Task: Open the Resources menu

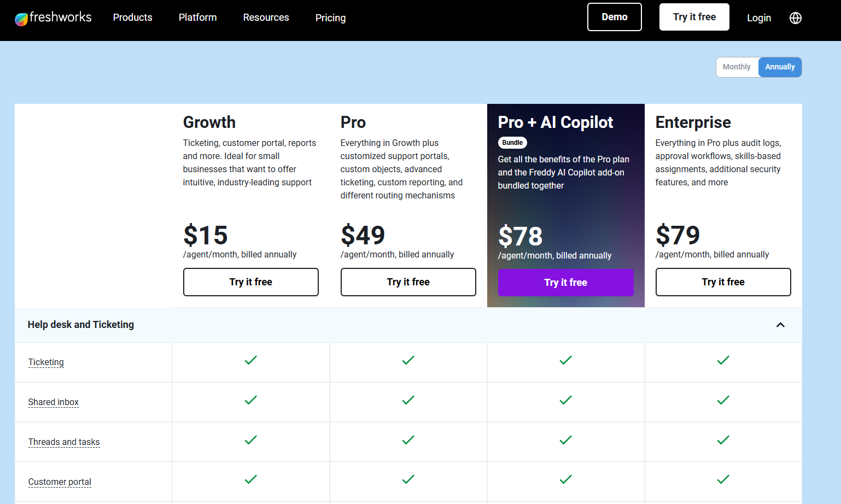Action: pos(266,17)
